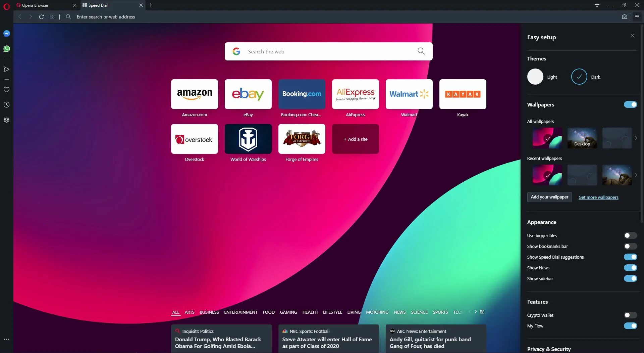
Task: Expand Recent wallpapers with right chevron
Action: pyautogui.click(x=636, y=175)
